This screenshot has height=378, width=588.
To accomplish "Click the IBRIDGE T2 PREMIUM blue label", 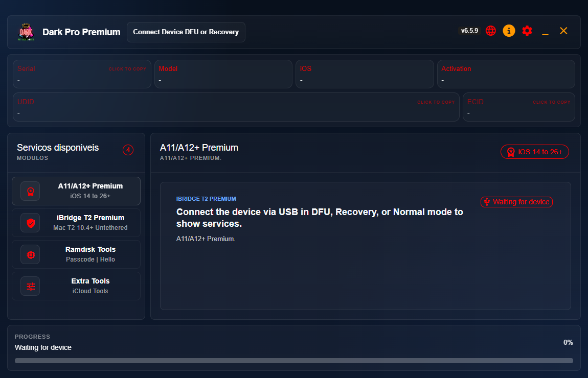I will [206, 199].
